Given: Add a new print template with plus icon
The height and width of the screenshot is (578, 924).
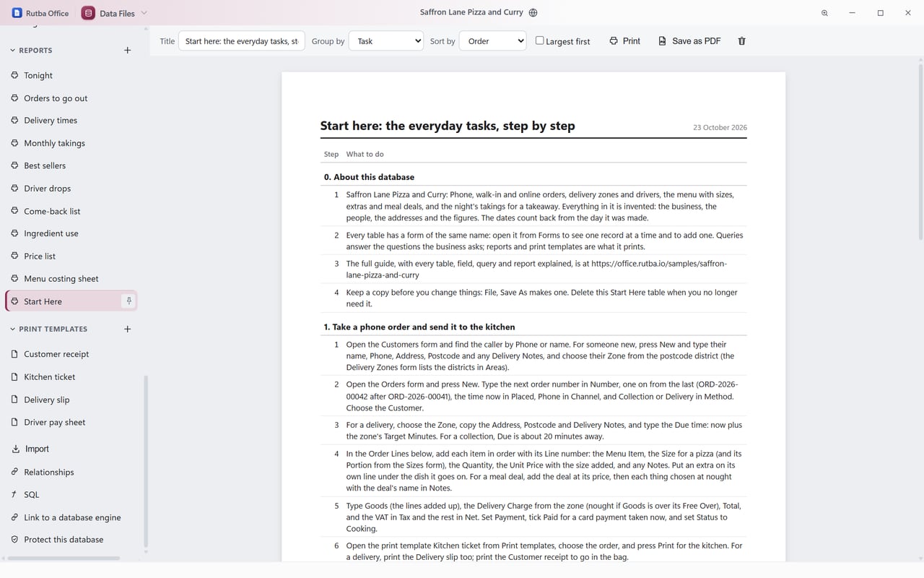Looking at the screenshot, I should pos(128,329).
